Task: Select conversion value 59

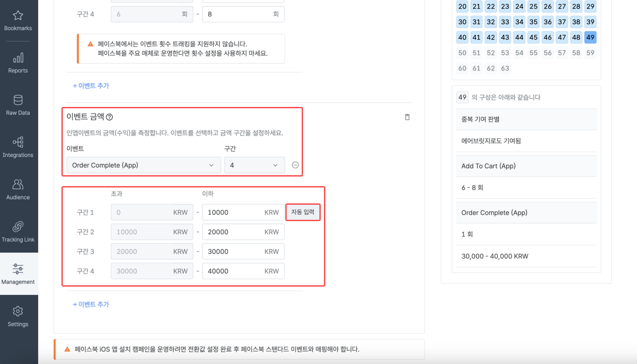Action: (590, 53)
